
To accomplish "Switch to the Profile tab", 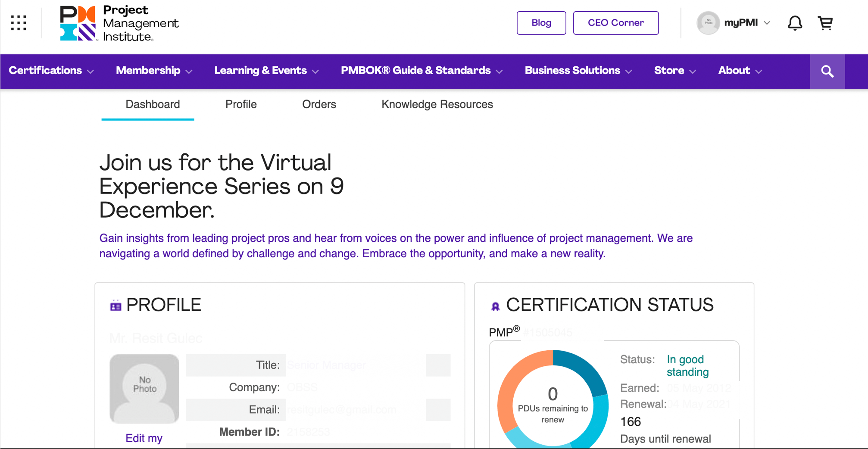I will pyautogui.click(x=241, y=104).
